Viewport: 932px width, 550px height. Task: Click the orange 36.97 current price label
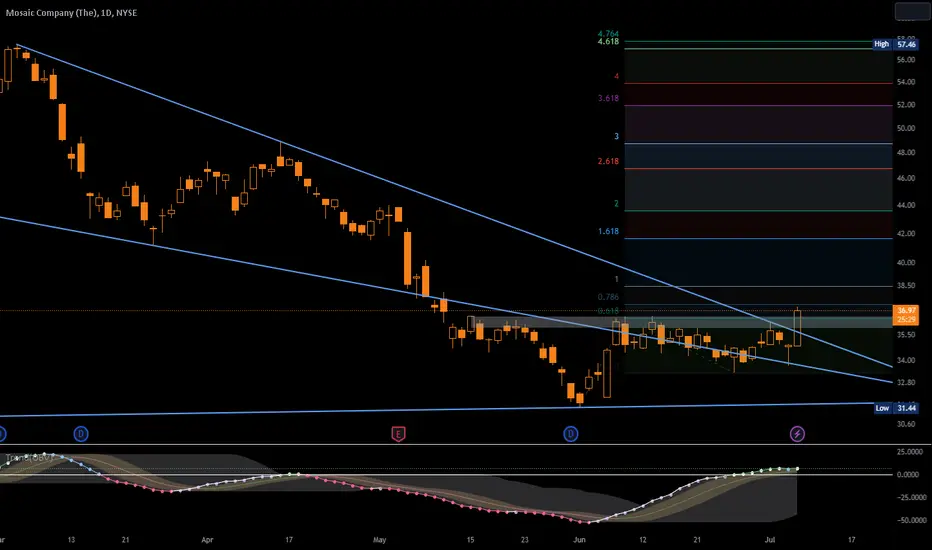906,315
